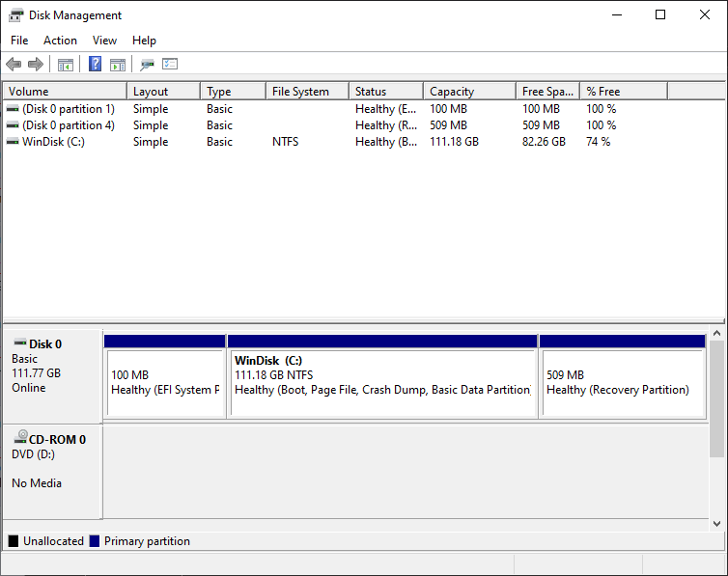Sort by the Capacity column header
728x576 pixels.
(470, 92)
